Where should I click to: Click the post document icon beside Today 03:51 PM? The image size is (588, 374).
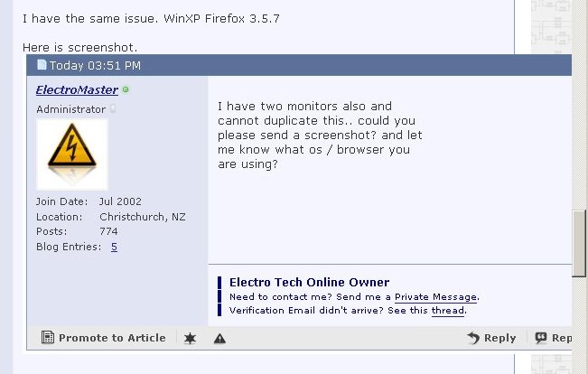(42, 65)
